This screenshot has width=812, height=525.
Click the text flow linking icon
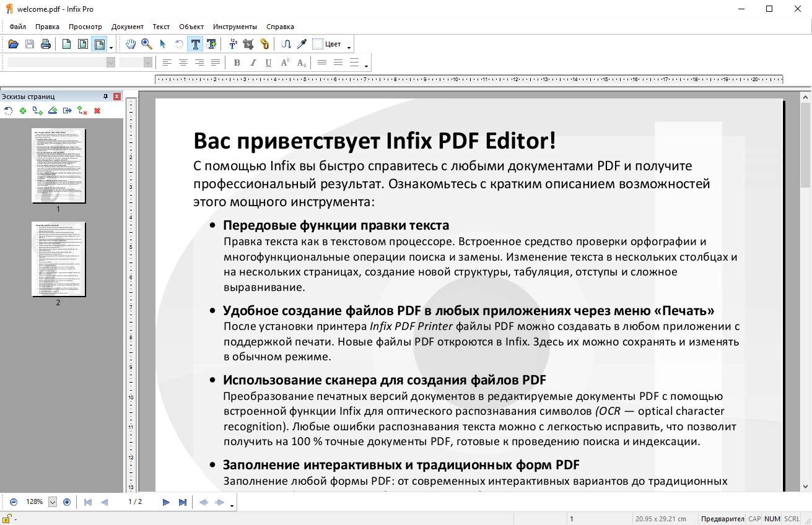pos(286,44)
